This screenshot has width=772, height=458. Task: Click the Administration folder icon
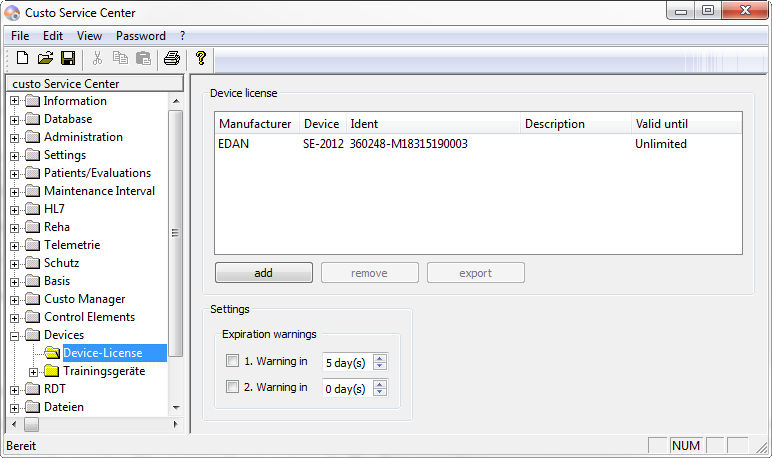(32, 137)
